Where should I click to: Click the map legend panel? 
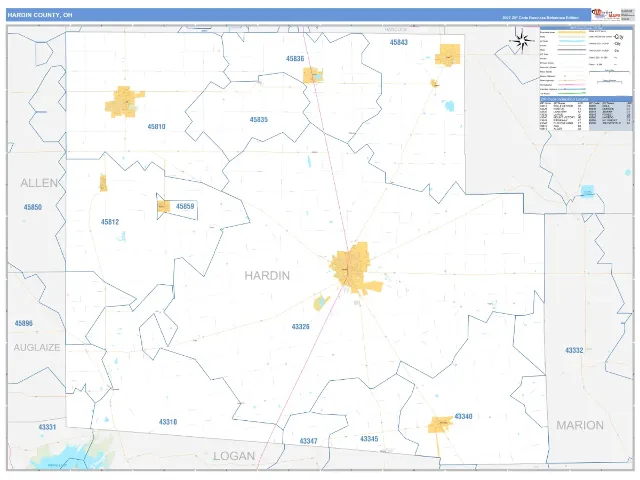pyautogui.click(x=586, y=61)
